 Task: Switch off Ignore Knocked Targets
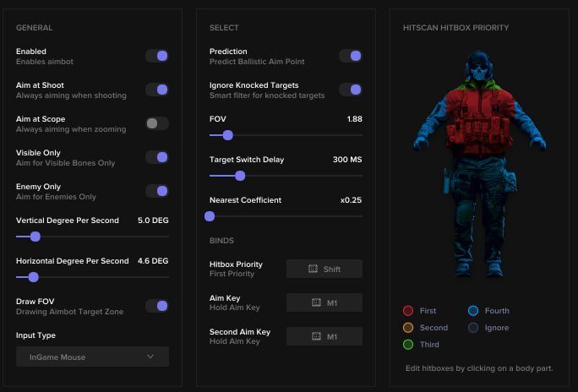coord(350,90)
